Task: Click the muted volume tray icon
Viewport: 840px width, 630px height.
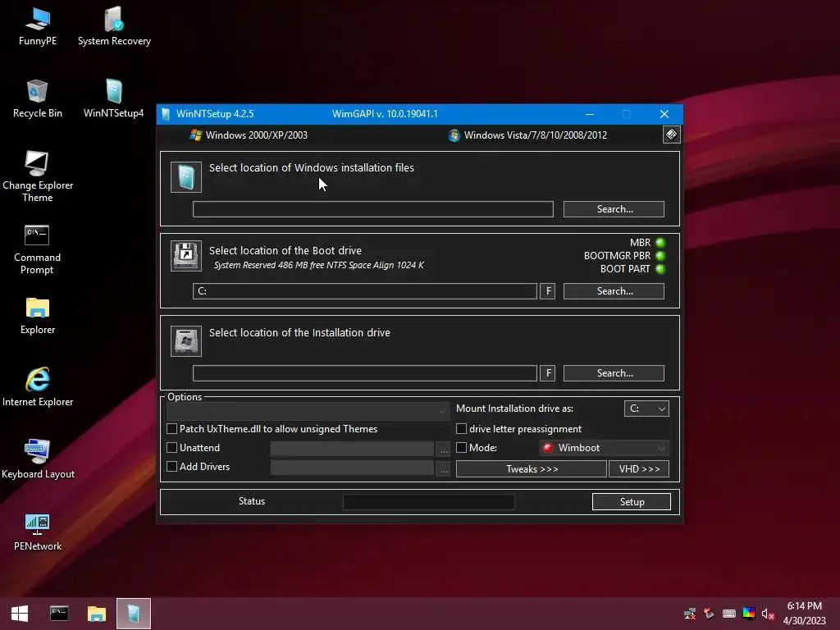Action: [x=768, y=614]
